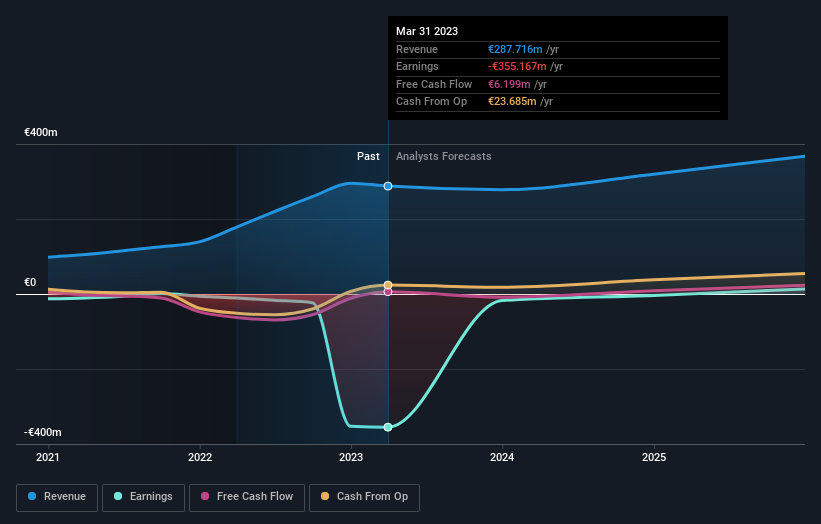Toggle the Cash From Op legend series

tap(364, 497)
